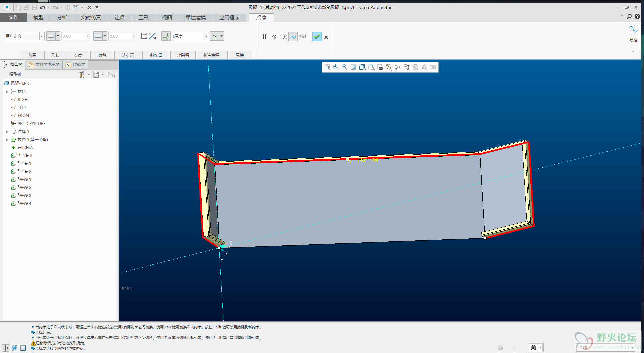Viewport: 644px width, 353px height.
Task: Open the 文件 menu
Action: click(x=13, y=17)
